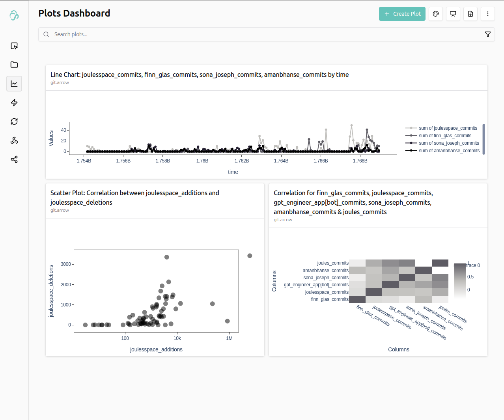Viewport: 504px width, 420px height.
Task: Open the folder icon in the sidebar
Action: coord(14,65)
